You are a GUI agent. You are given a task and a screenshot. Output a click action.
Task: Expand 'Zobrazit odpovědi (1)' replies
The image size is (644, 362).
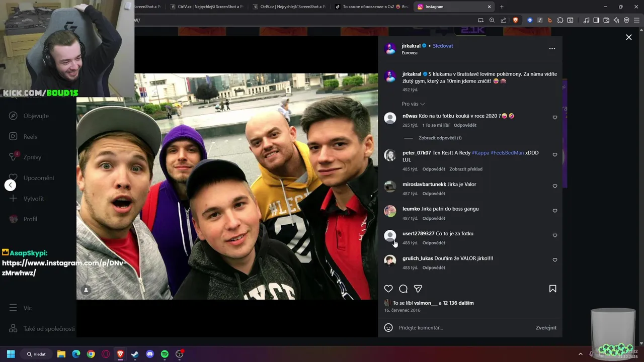[440, 138]
